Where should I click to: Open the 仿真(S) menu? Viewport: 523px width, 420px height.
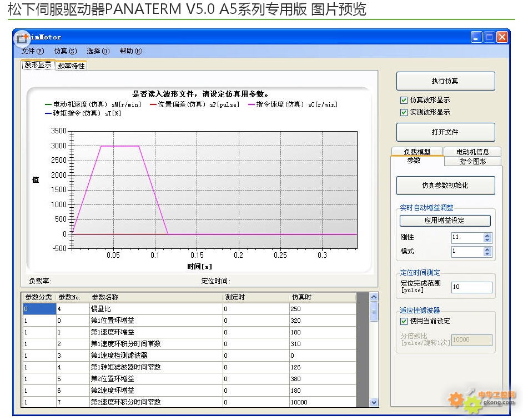click(66, 51)
